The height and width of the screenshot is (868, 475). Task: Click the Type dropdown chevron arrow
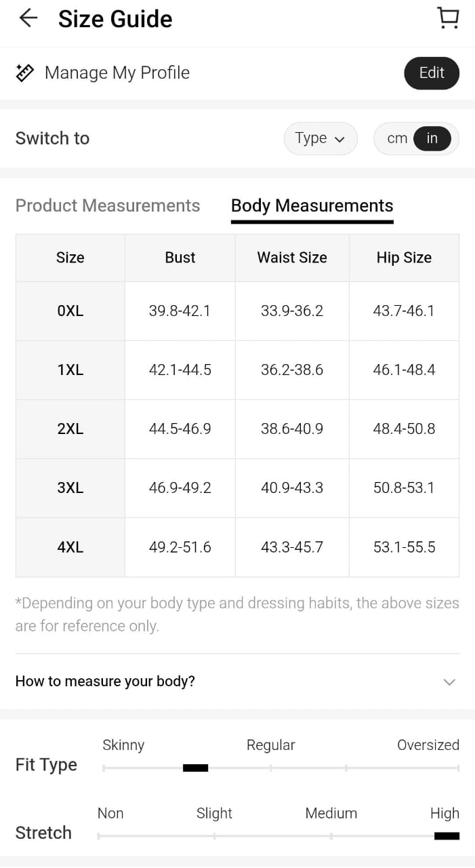coord(340,140)
